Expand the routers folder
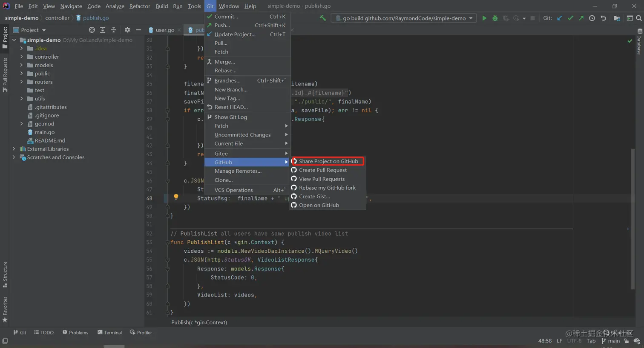This screenshot has width=644, height=348. [21, 82]
